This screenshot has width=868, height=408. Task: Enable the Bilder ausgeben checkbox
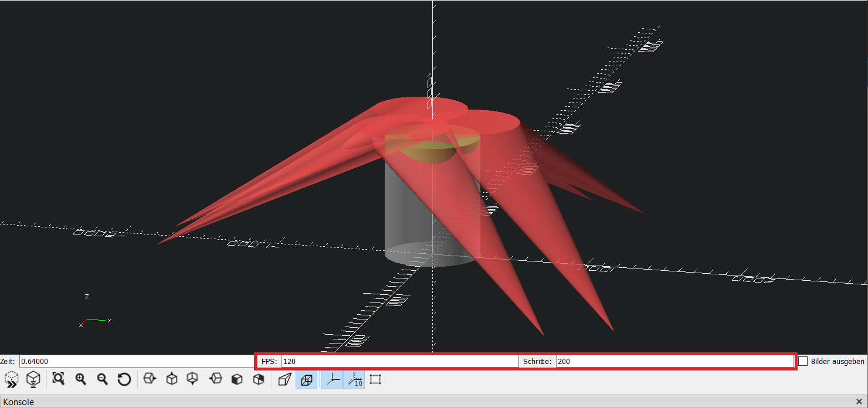tap(803, 361)
